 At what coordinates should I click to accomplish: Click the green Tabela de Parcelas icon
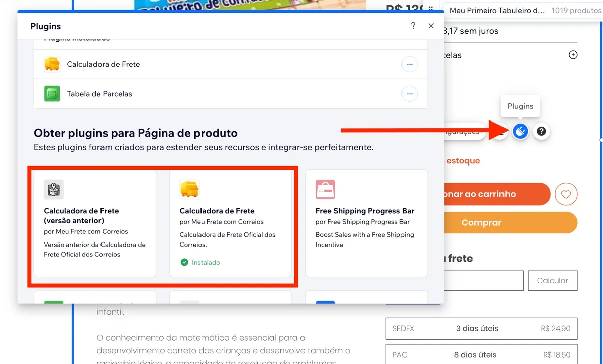click(52, 94)
